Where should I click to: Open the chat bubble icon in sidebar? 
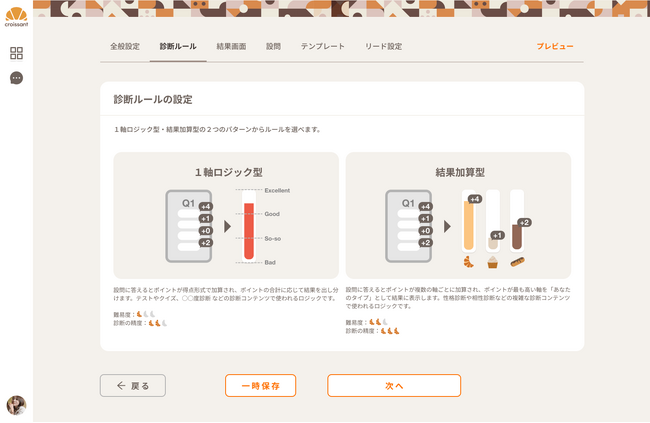coord(16,78)
